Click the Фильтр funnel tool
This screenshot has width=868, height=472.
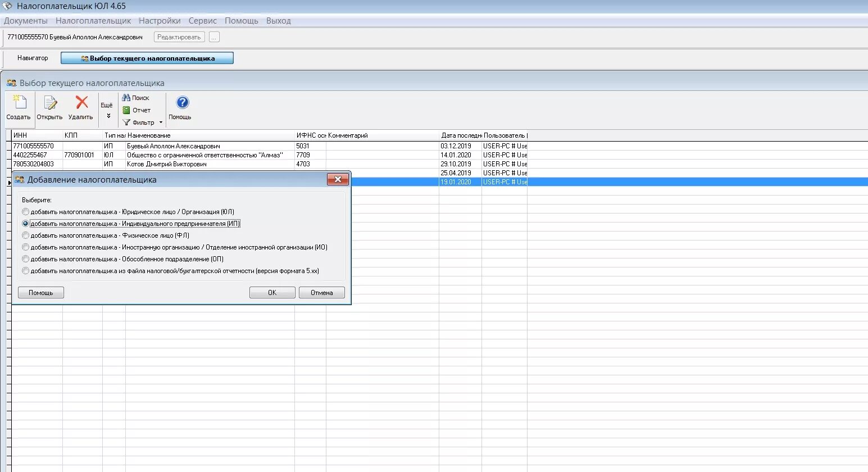tap(138, 122)
